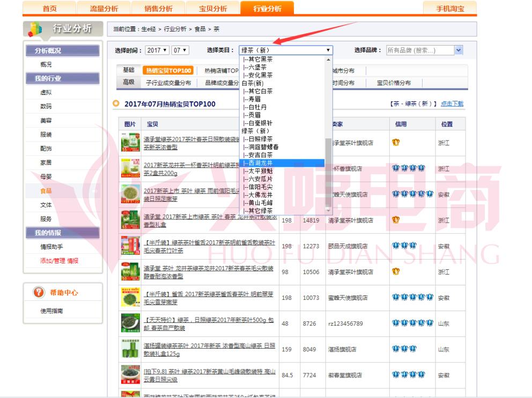Switch to the 销售分析 tab
Image resolution: width=532 pixels, height=398 pixels.
tap(158, 9)
